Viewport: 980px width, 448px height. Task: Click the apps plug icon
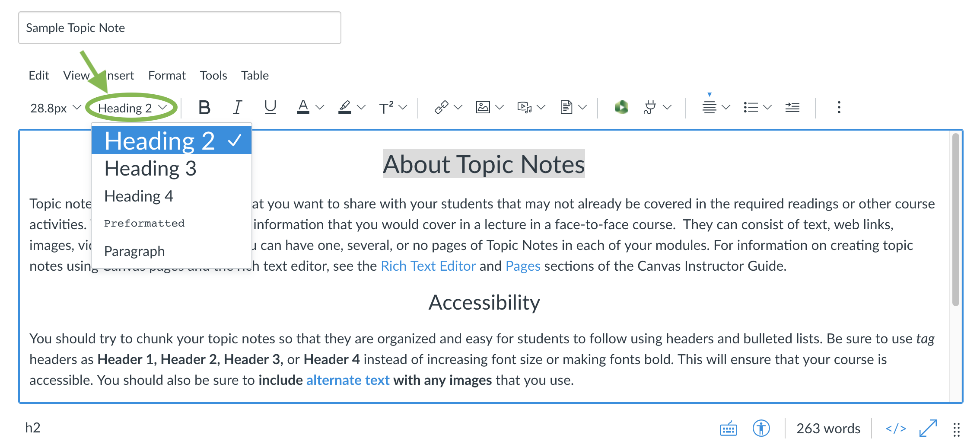(x=649, y=107)
